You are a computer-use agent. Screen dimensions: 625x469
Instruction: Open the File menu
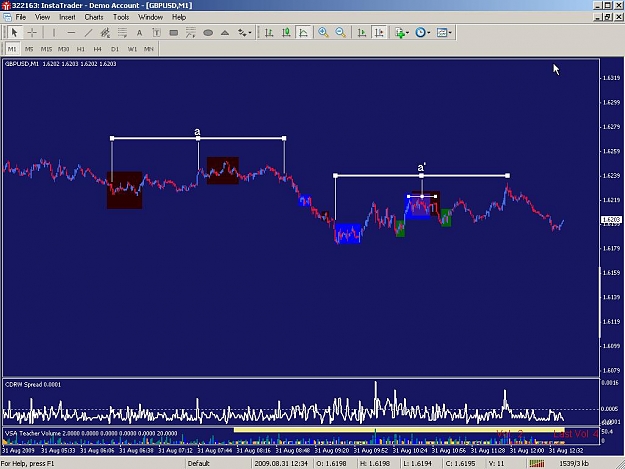[x=21, y=17]
